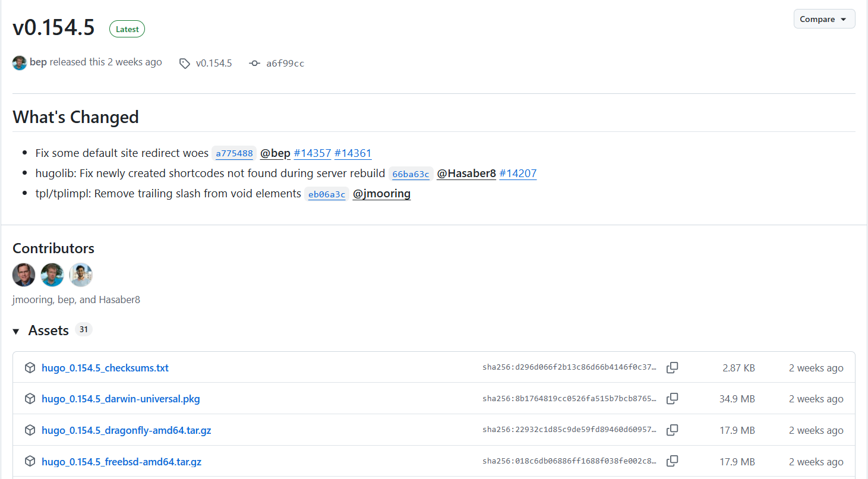This screenshot has height=479, width=868.
Task: Collapse the Assets section
Action: tap(16, 331)
